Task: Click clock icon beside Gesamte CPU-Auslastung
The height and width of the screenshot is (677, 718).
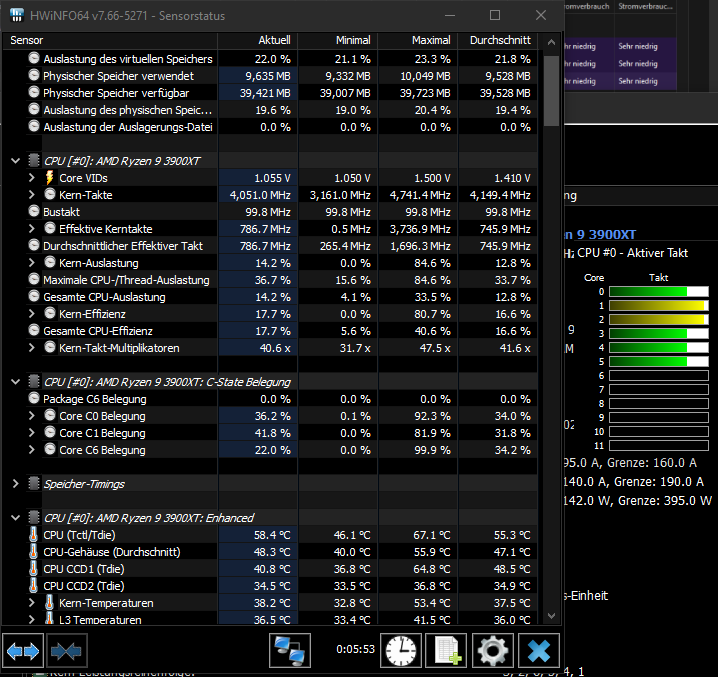Action: click(34, 296)
